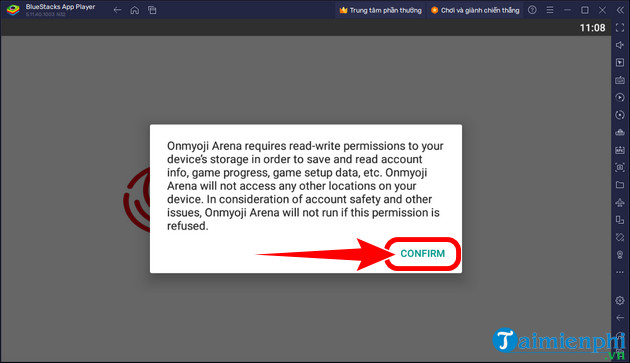The width and height of the screenshot is (630, 363).
Task: Take a screenshot with camera icon
Action: tap(620, 167)
